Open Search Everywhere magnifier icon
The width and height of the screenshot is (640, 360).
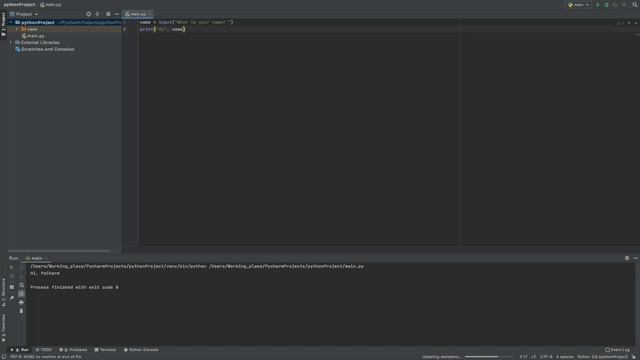point(635,5)
